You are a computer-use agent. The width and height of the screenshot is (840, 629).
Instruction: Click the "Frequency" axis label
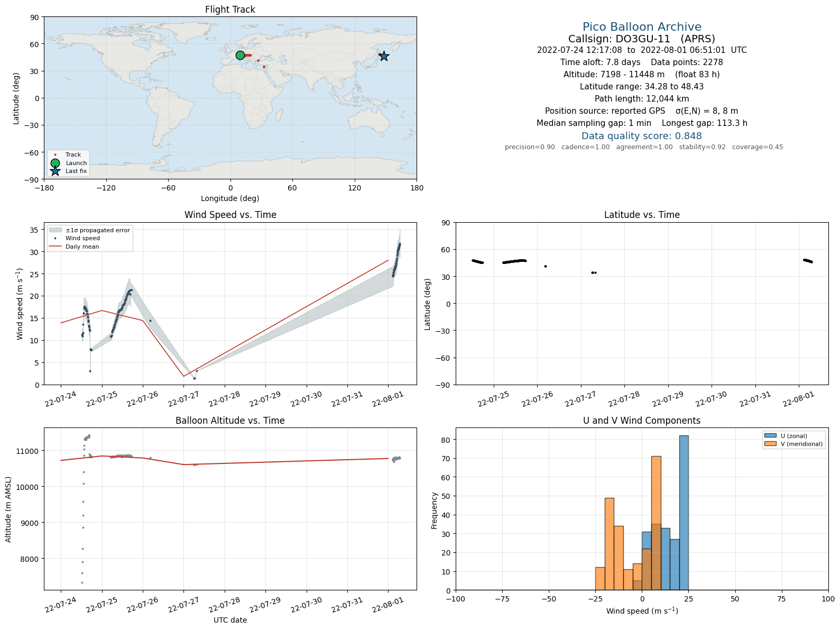click(435, 511)
